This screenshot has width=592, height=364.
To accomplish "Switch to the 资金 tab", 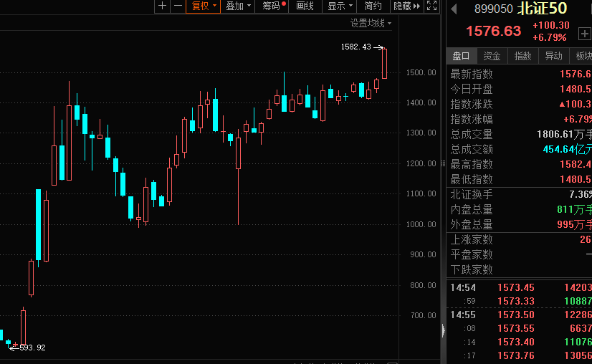I will pyautogui.click(x=492, y=56).
